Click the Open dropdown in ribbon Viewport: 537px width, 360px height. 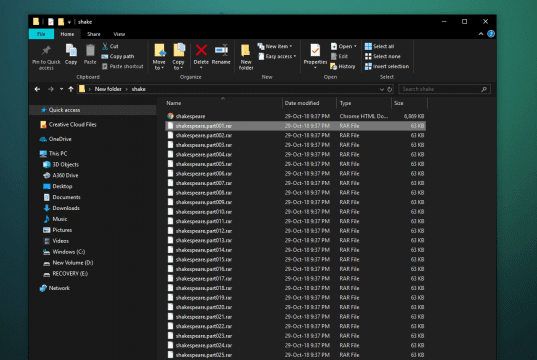click(x=344, y=46)
